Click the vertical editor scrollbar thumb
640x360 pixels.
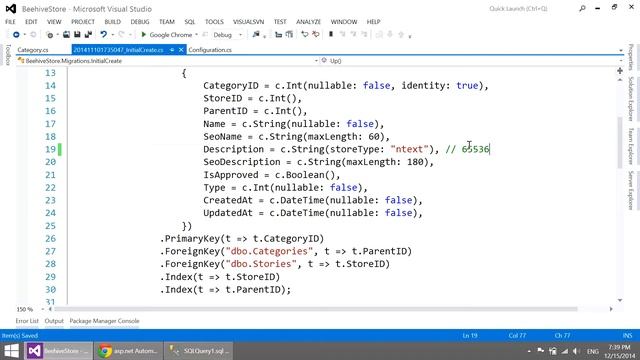click(x=620, y=142)
